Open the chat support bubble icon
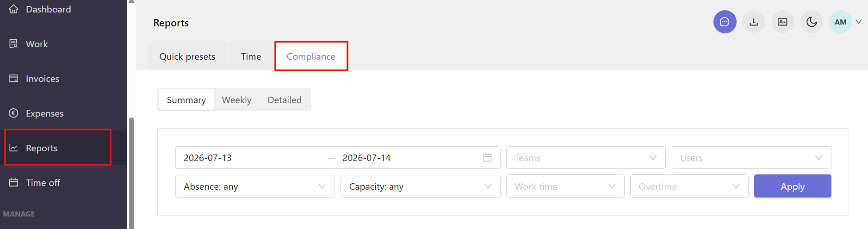Viewport: 868px width, 229px height. 725,22
